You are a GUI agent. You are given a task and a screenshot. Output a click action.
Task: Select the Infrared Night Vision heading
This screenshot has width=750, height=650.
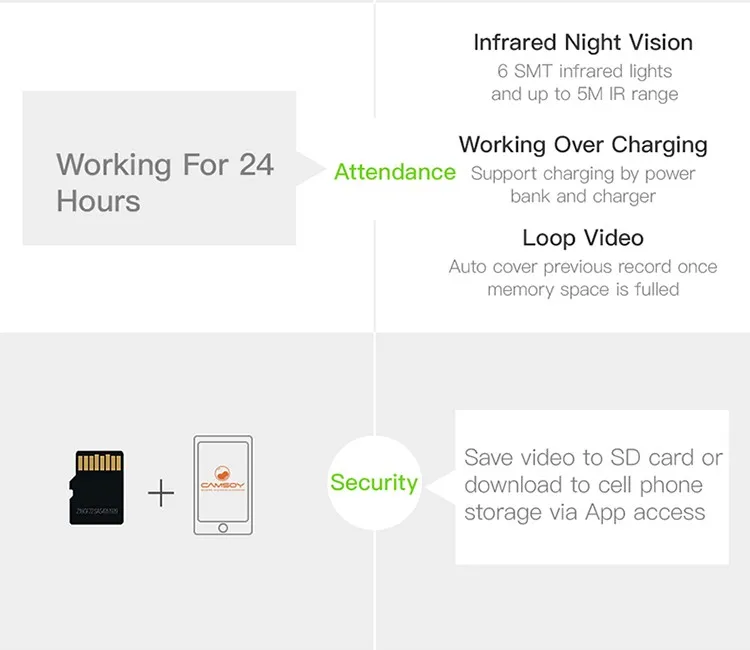[583, 43]
